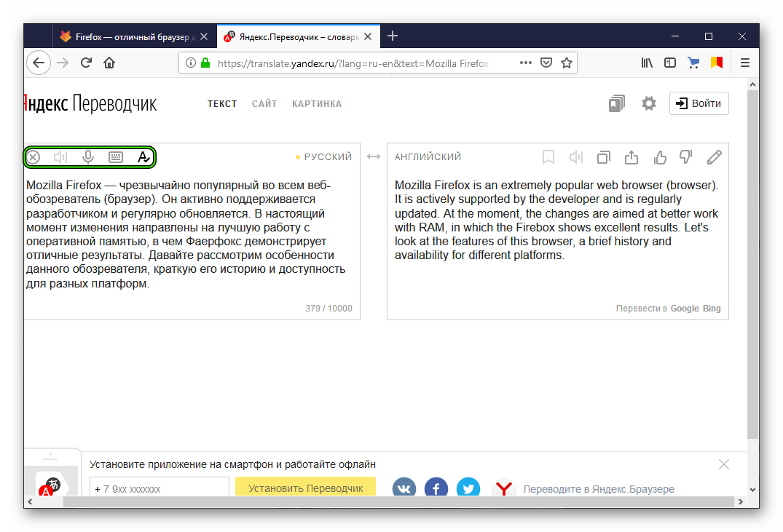Click the horizontal scrollbar left arrow
Screen dimensions: 783x532
pos(30,501)
